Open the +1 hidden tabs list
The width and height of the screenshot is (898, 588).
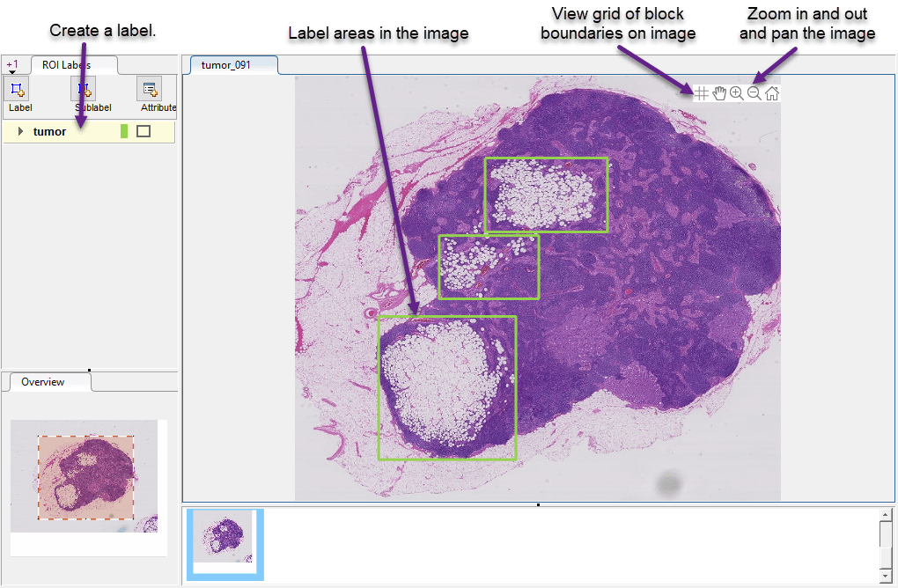pyautogui.click(x=12, y=64)
